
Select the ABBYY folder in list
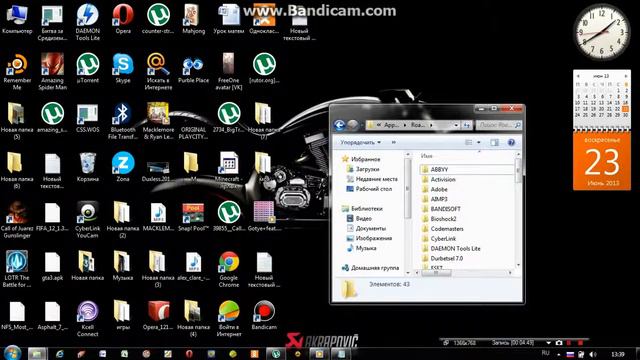click(x=467, y=169)
